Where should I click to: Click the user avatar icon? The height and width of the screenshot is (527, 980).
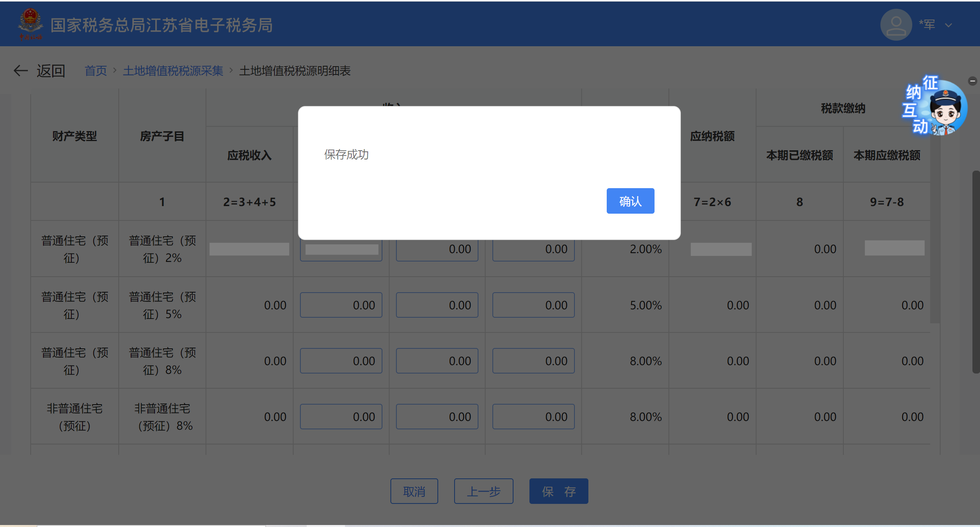[x=896, y=25]
